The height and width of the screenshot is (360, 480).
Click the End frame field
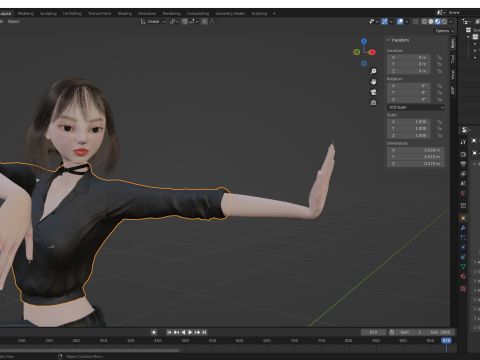[x=440, y=332]
